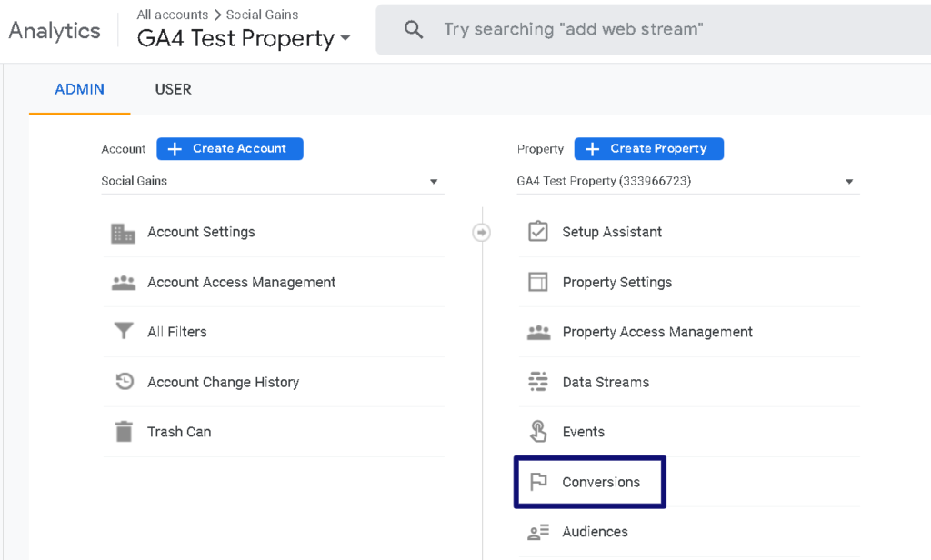Click the Conversions flag icon
The width and height of the screenshot is (931, 560).
[538, 482]
